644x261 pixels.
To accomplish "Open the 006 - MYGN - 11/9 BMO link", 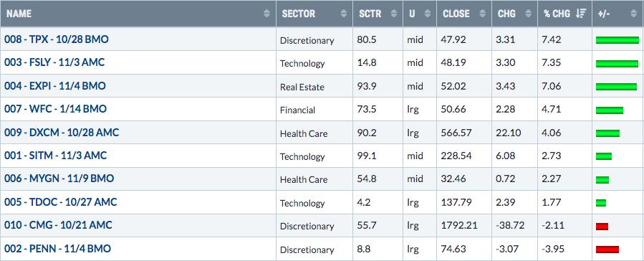I will [59, 179].
